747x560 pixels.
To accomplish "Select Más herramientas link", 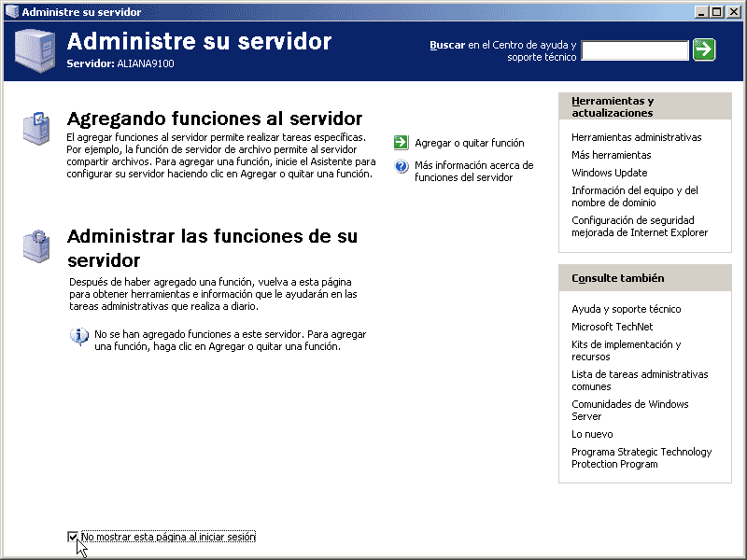I will pos(611,155).
